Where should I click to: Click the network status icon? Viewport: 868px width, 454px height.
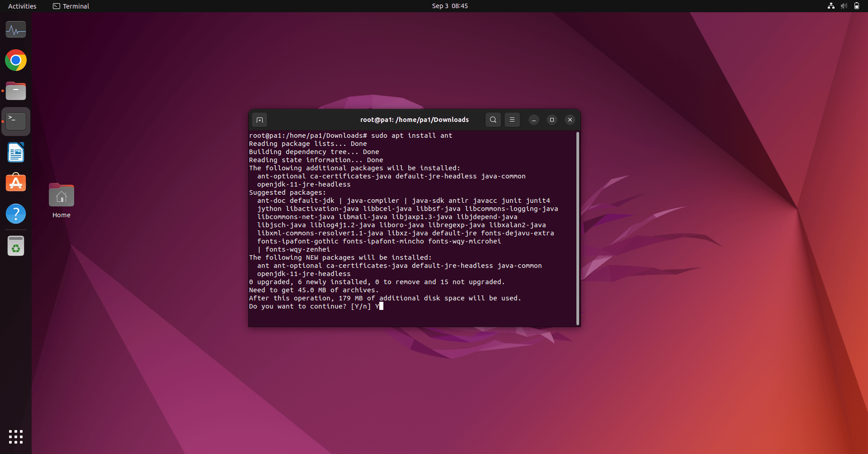831,6
